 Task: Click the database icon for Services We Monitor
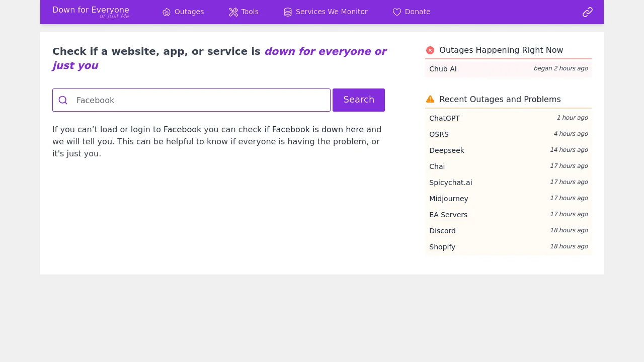click(288, 12)
